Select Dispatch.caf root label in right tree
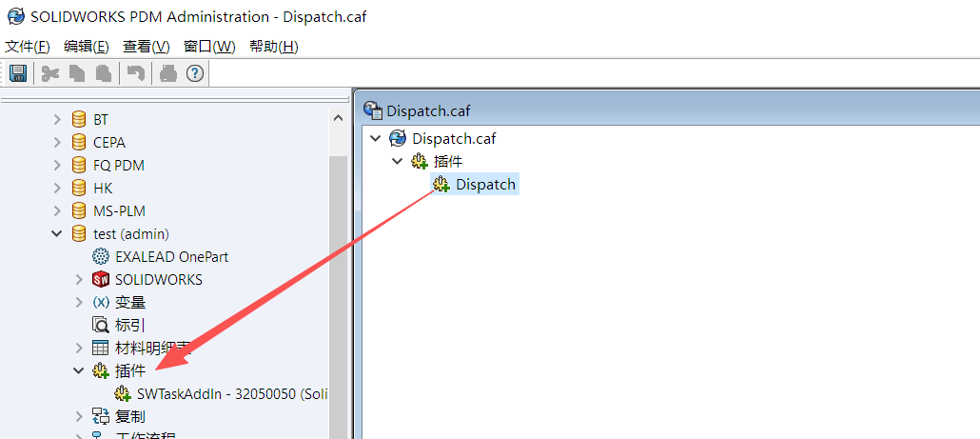 (455, 138)
